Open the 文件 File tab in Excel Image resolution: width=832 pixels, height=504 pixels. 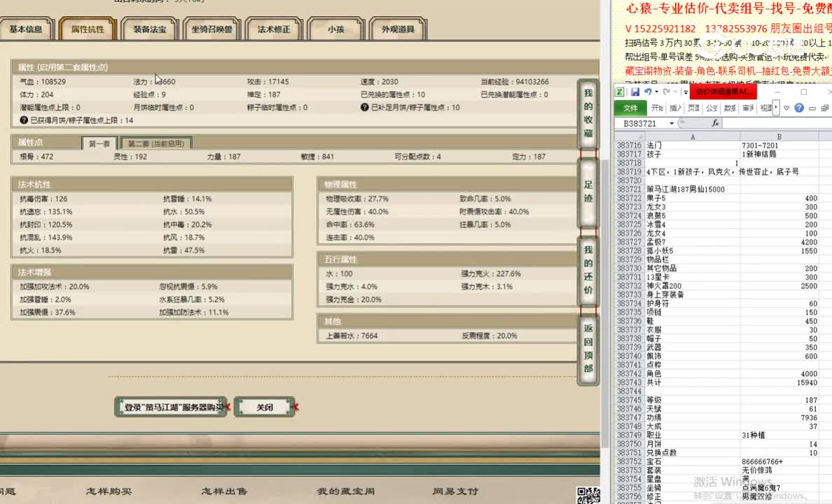point(630,108)
